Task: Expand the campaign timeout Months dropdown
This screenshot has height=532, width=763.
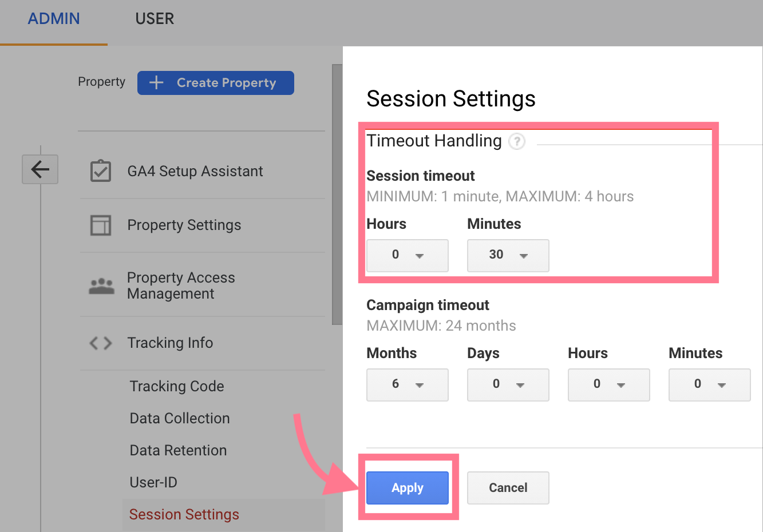Action: [407, 385]
